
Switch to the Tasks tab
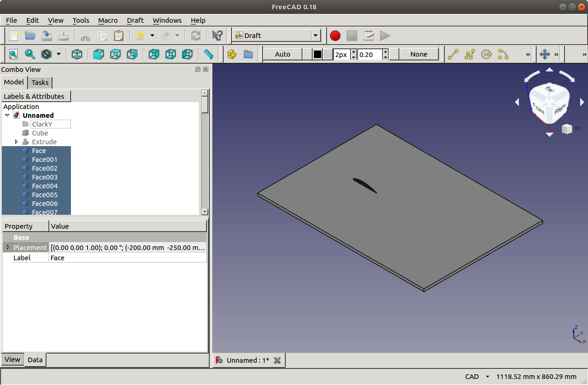[40, 83]
